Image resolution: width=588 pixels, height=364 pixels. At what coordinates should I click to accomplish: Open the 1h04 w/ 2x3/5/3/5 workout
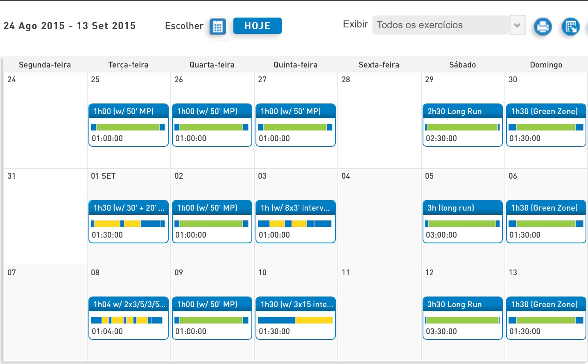(128, 304)
